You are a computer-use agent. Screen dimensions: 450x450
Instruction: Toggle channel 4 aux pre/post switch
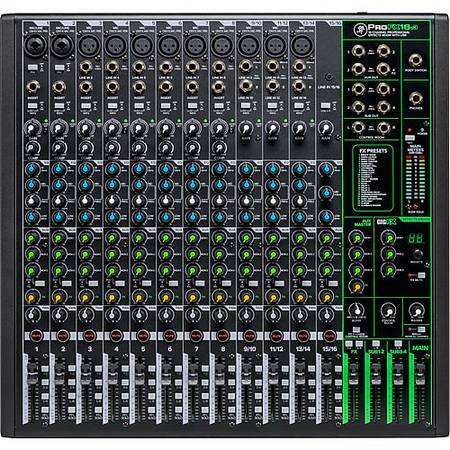pos(120,283)
